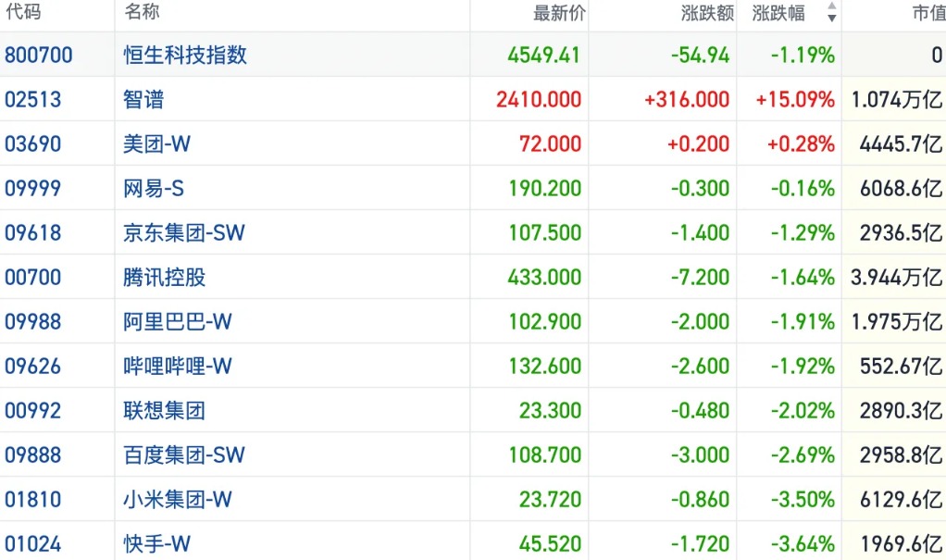Screen dimensions: 946x560
Task: Select the price 23.720
Action: click(x=550, y=500)
